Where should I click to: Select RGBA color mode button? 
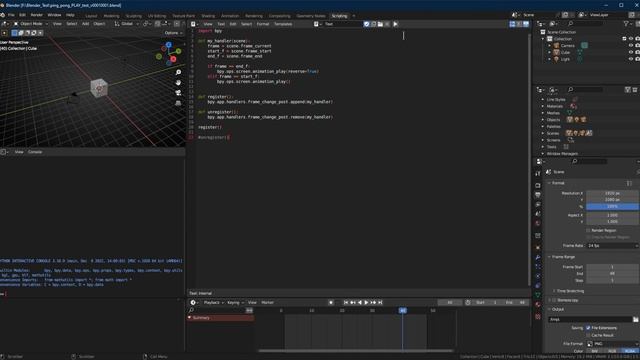coord(629,351)
